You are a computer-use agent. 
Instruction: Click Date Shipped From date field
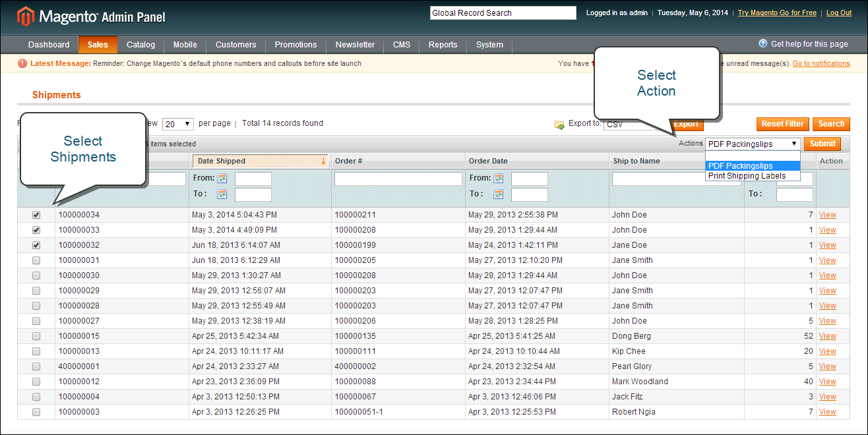(253, 179)
